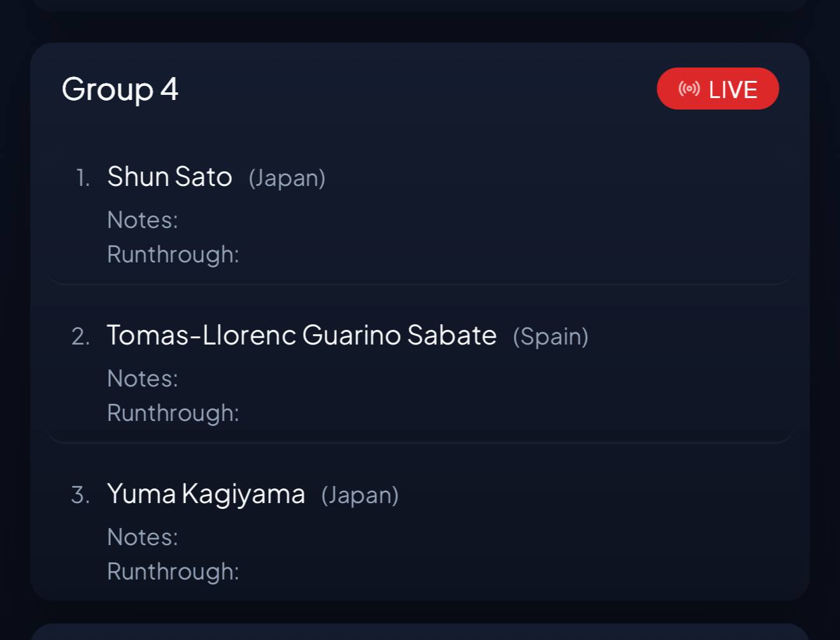Click list number 3 before Yuma Kagiyama

click(x=81, y=495)
